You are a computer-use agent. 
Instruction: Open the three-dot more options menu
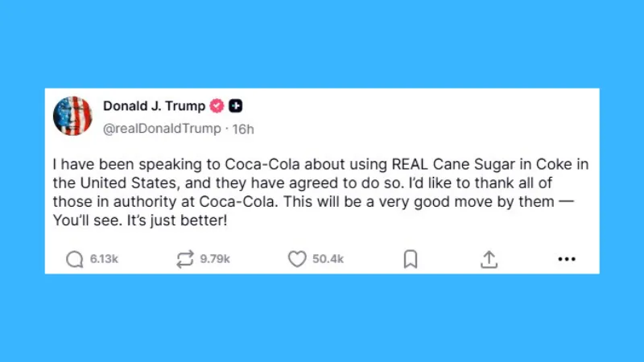[567, 259]
